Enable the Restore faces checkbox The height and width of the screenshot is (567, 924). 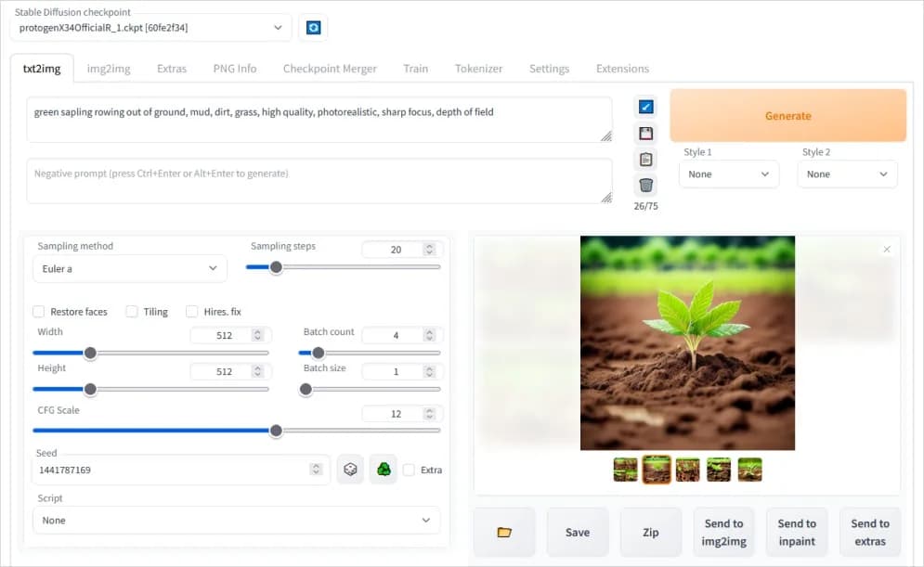[39, 312]
